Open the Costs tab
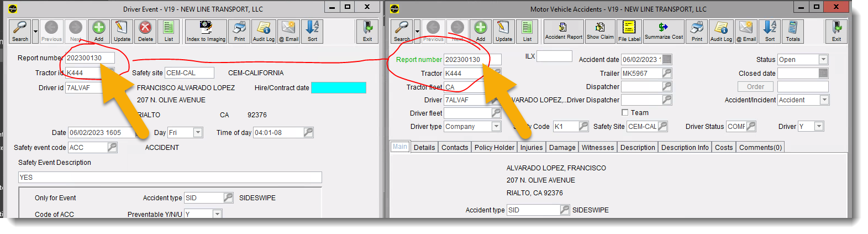 coord(724,147)
